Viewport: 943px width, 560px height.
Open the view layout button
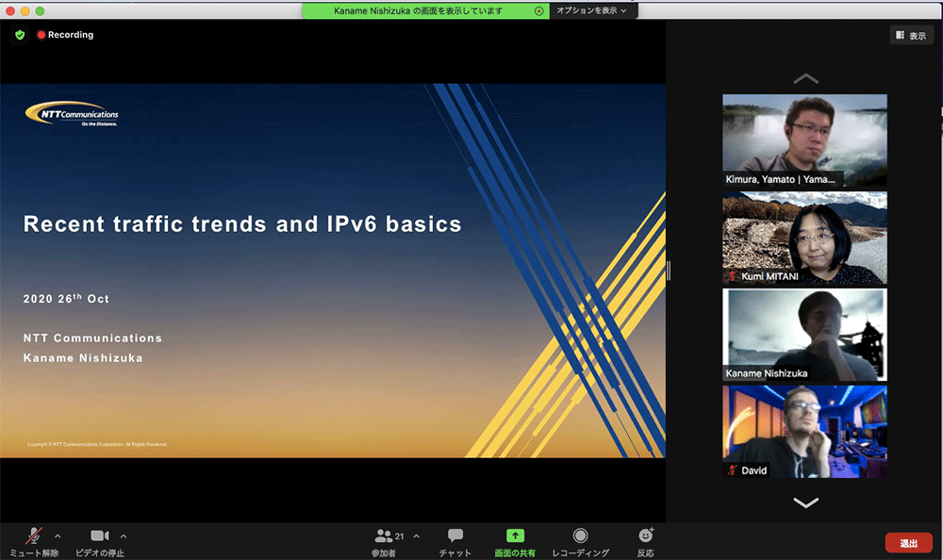tap(911, 36)
